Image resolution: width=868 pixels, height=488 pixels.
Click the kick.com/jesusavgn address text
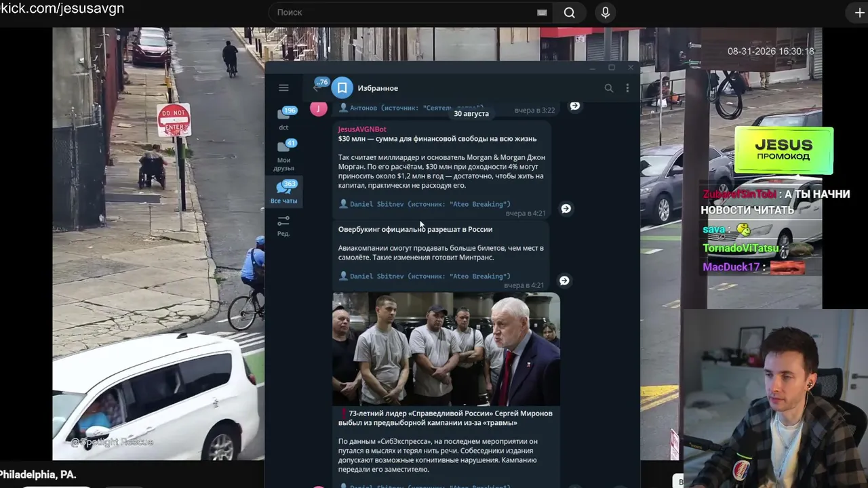62,9
